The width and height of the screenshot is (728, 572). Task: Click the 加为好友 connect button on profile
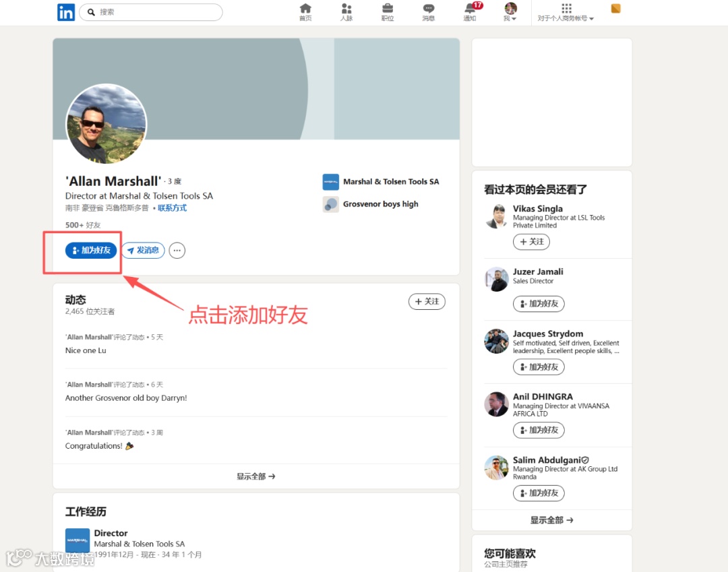(91, 251)
